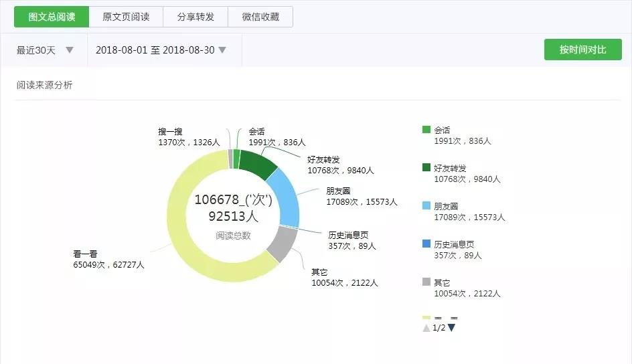Select the 分享转发 tab
The height and width of the screenshot is (364, 632).
[x=195, y=17]
